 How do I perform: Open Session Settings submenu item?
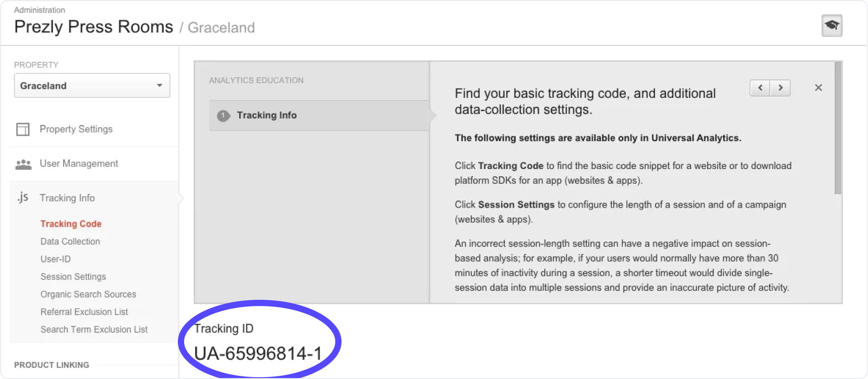pos(73,277)
